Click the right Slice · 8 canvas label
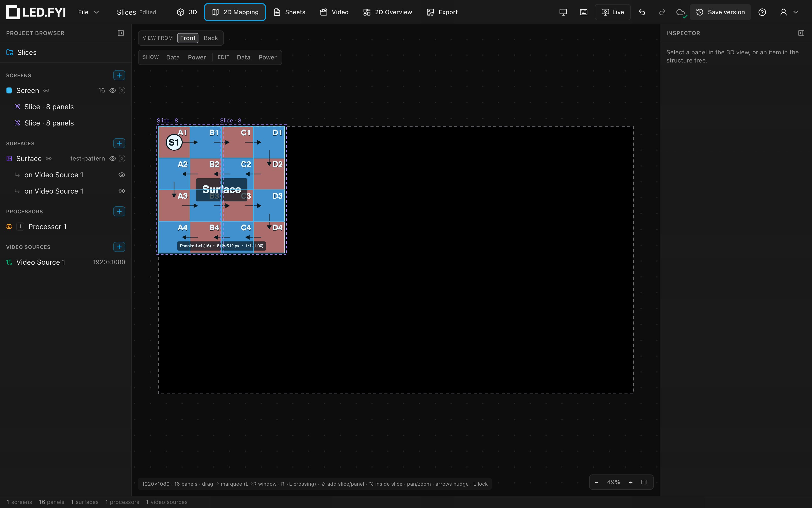 coord(230,121)
